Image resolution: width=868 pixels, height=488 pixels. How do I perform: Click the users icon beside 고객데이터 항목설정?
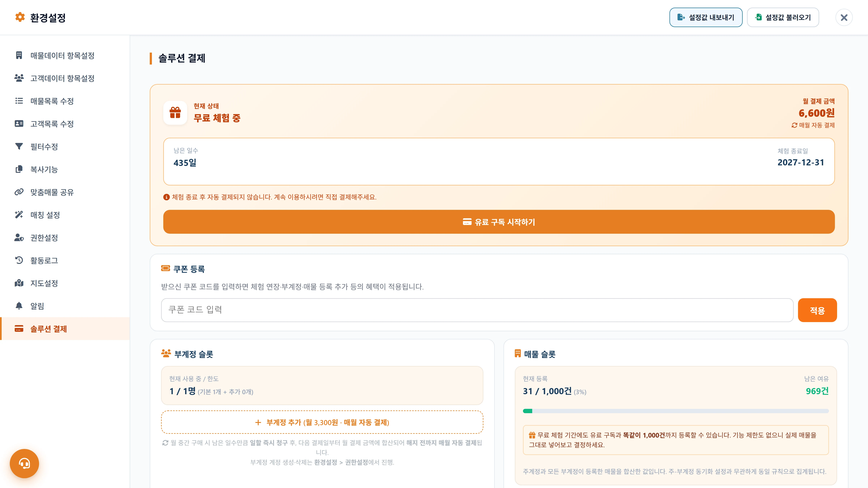click(19, 78)
